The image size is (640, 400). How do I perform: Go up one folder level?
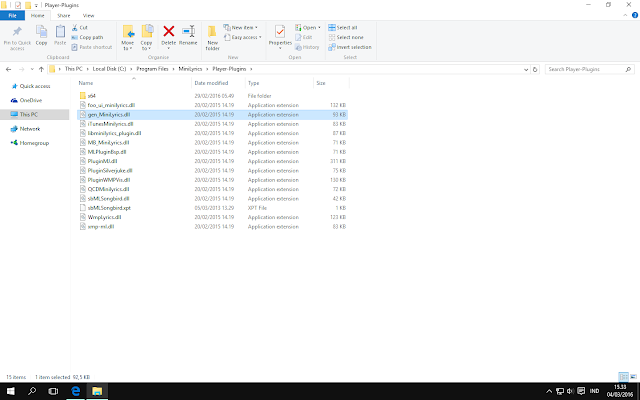41,69
